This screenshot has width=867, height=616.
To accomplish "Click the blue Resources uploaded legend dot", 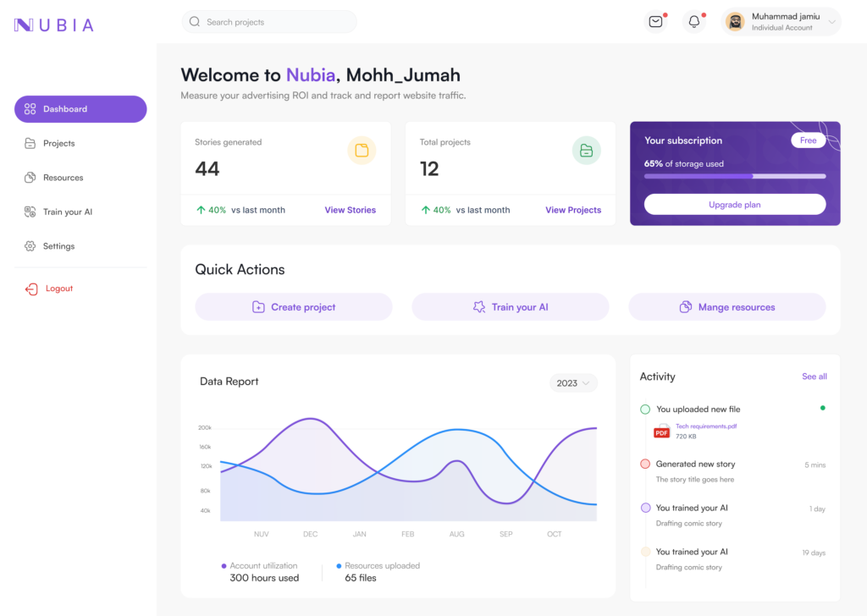I will [339, 566].
